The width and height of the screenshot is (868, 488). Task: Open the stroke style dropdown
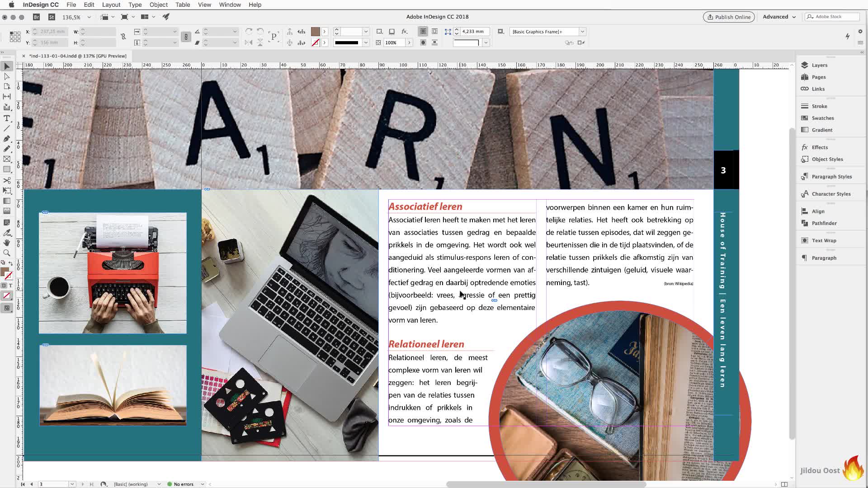point(366,42)
